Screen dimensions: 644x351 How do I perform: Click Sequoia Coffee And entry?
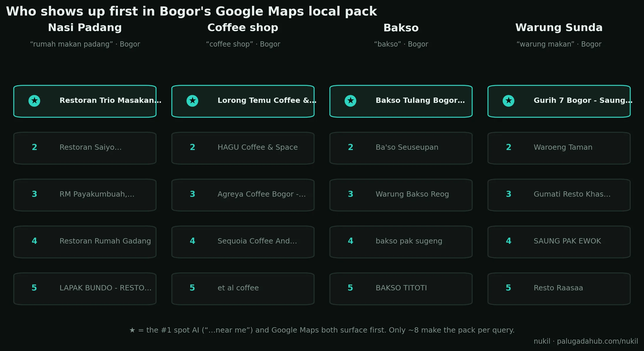tap(243, 242)
